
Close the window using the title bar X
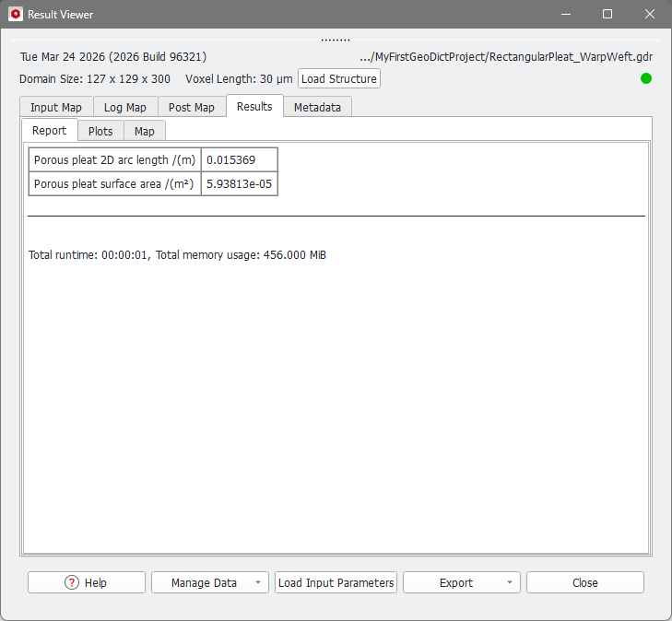pos(649,15)
